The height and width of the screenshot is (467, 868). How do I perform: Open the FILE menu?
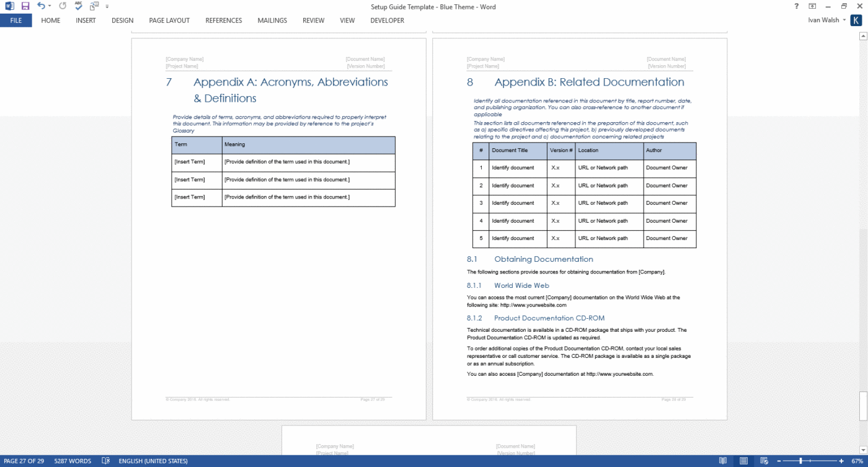click(15, 20)
